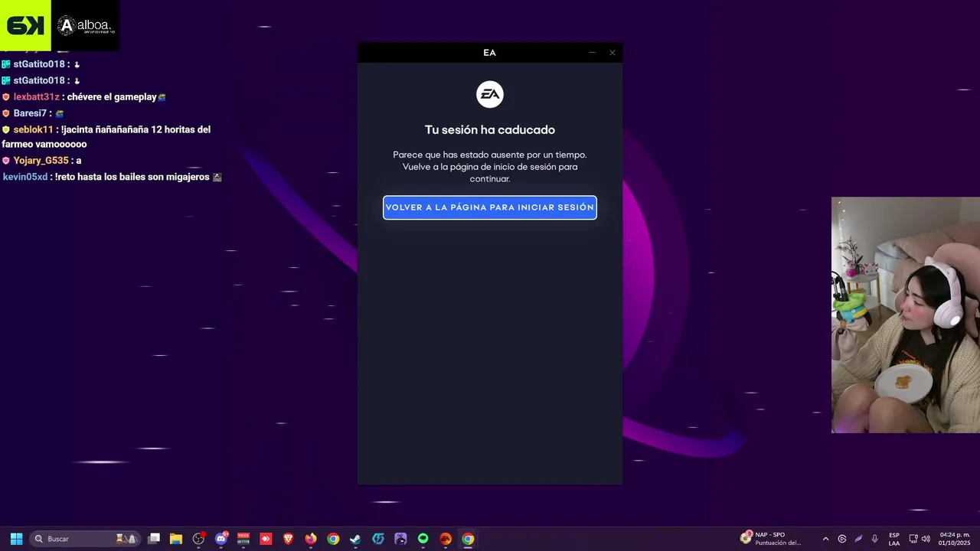Minimize the EA window
The image size is (980, 551).
click(592, 53)
